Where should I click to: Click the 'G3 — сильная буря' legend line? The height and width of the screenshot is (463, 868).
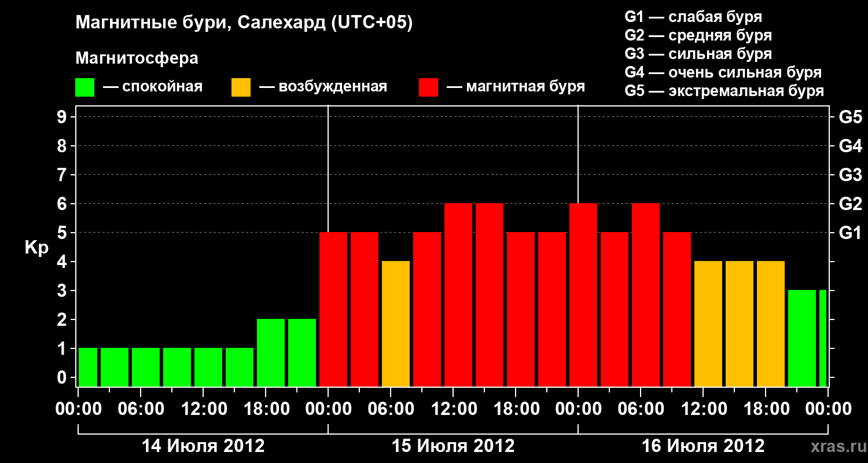698,54
